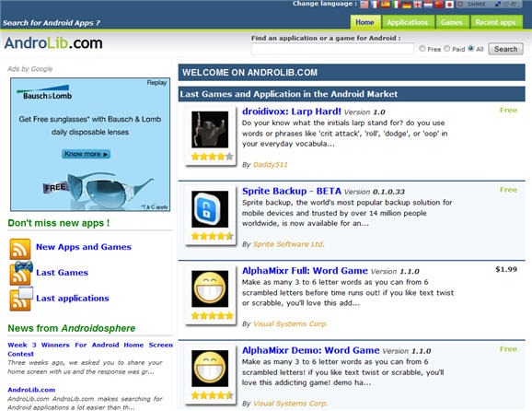
Task: Switch language using the Spanish flag
Action: point(386,4)
